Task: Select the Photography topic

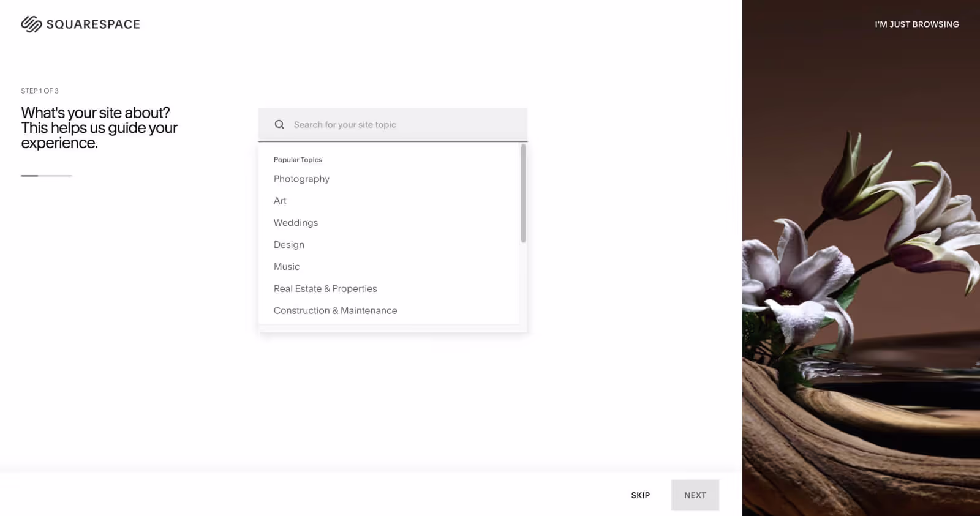Action: pos(301,179)
